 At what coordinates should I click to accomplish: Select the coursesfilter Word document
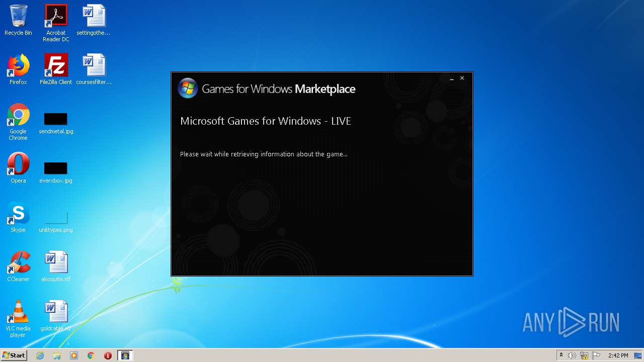click(94, 69)
